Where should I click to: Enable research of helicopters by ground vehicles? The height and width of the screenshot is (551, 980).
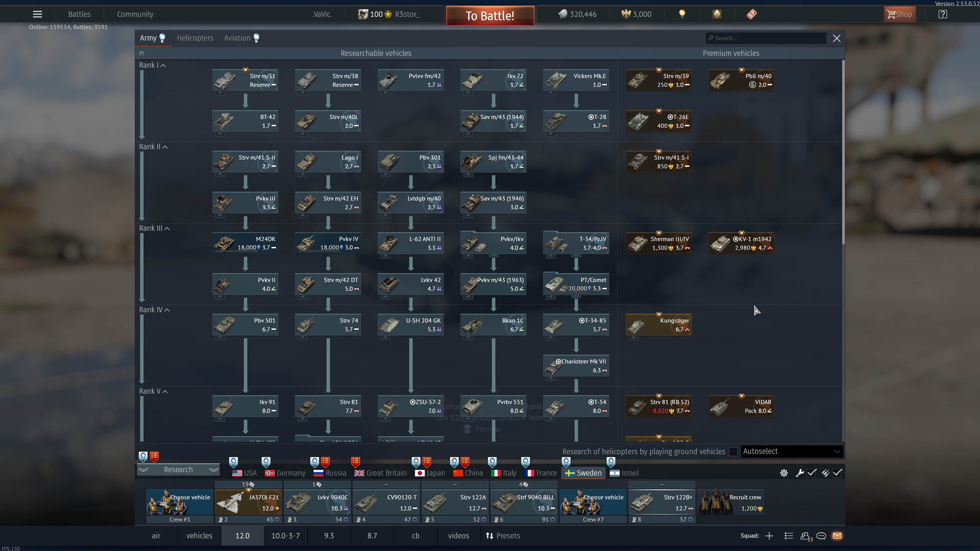click(x=733, y=452)
